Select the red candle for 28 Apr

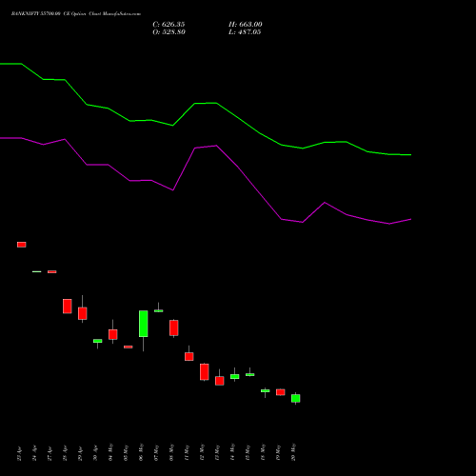pos(68,307)
